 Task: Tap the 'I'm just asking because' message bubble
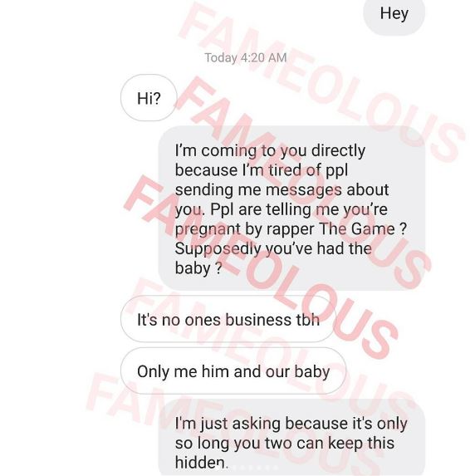pos(291,437)
